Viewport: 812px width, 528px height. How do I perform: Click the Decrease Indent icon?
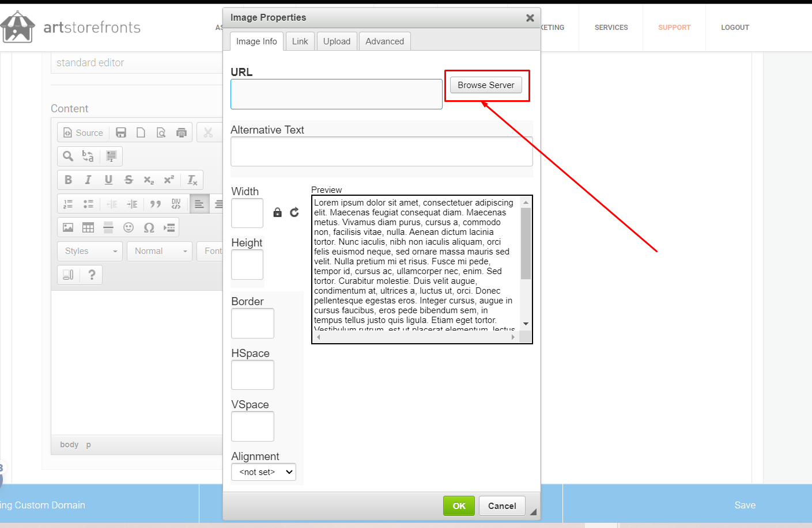pyautogui.click(x=112, y=204)
